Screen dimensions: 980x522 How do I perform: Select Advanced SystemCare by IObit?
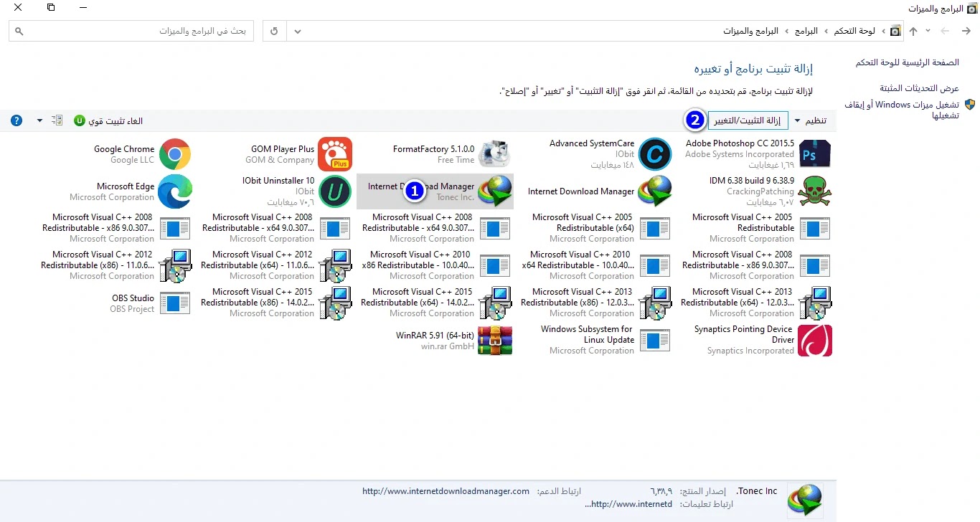[594, 154]
